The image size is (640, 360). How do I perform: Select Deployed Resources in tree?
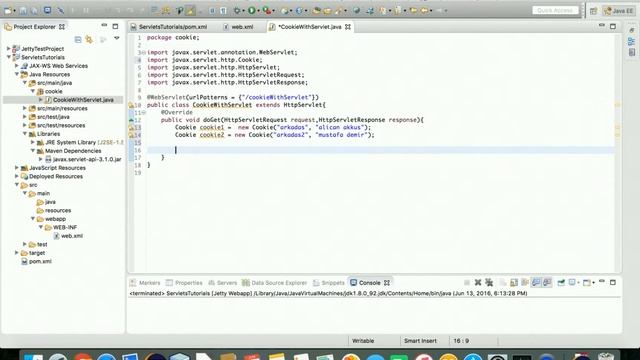click(x=56, y=176)
